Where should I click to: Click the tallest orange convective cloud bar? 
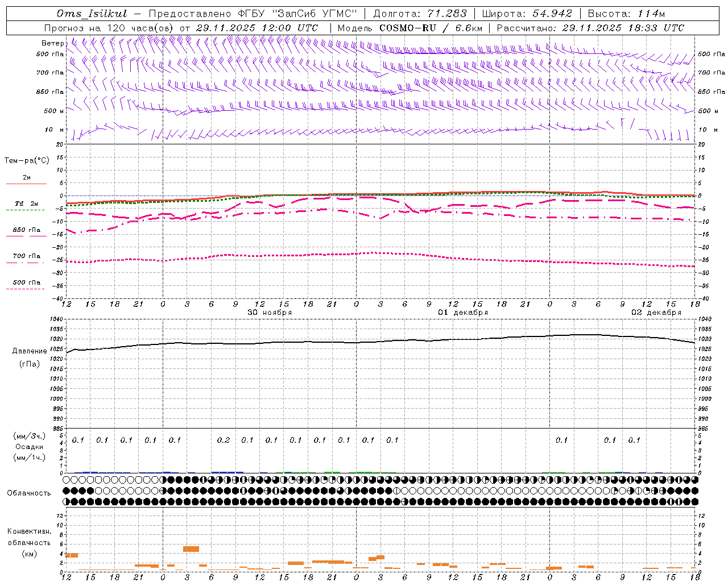(191, 549)
